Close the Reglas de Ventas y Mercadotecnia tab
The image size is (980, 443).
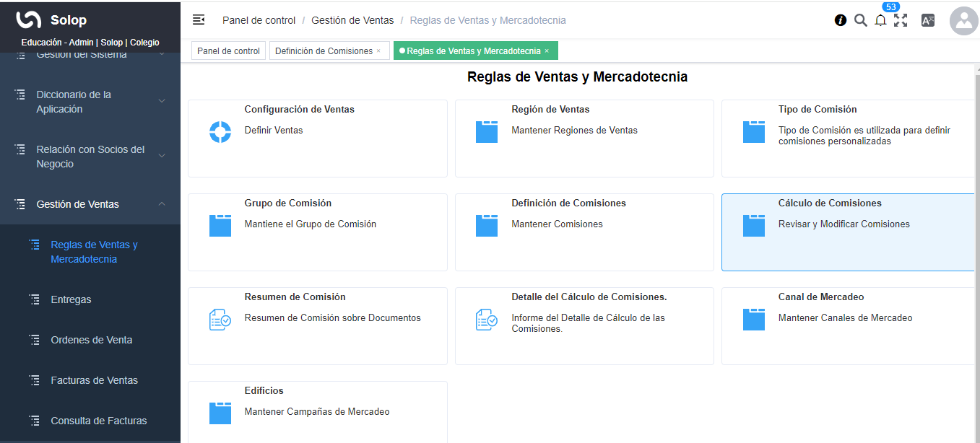pos(547,51)
